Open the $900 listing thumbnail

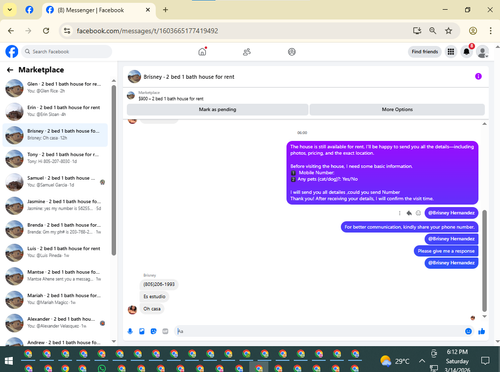tap(131, 96)
